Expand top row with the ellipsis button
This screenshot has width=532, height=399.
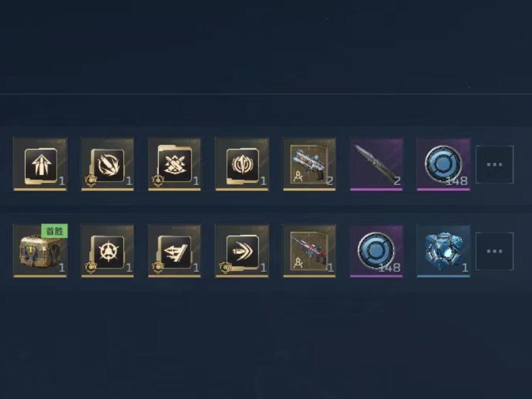[494, 164]
